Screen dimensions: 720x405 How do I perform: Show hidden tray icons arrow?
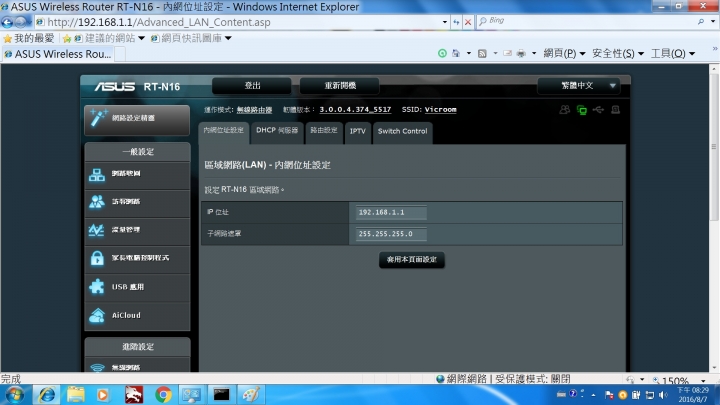point(594,395)
